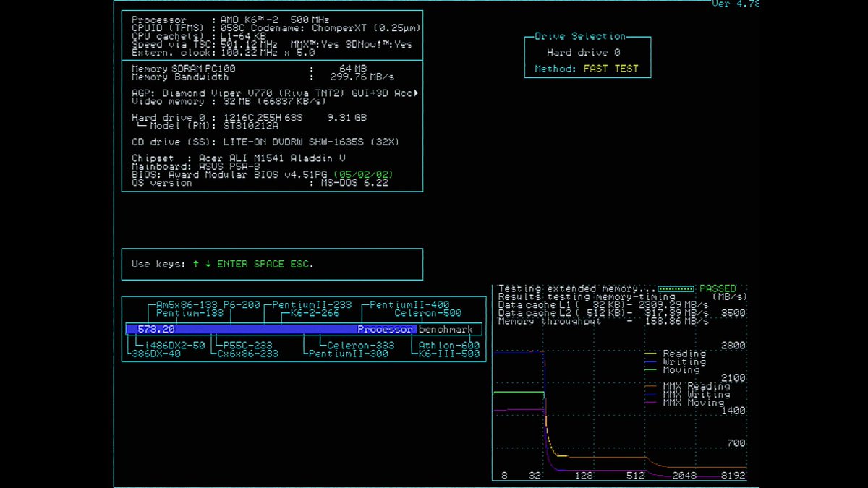Click the CPU cache L1-64 KB line
The width and height of the screenshot is (868, 488).
[199, 36]
